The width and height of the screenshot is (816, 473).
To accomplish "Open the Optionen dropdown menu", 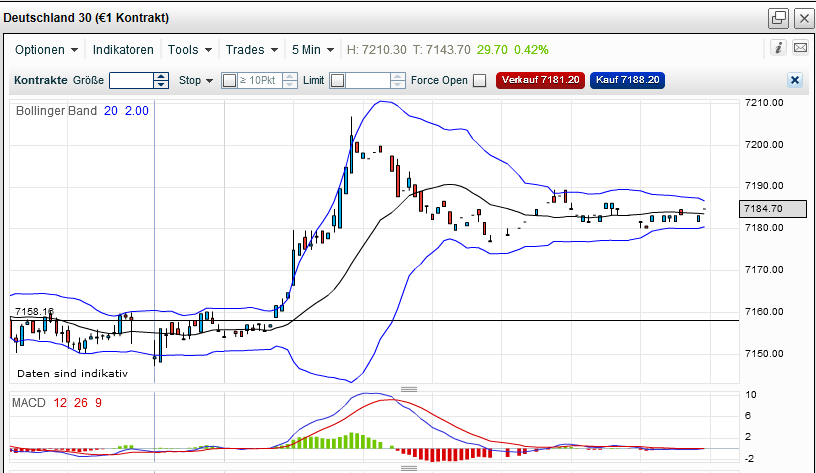I will 46,50.
